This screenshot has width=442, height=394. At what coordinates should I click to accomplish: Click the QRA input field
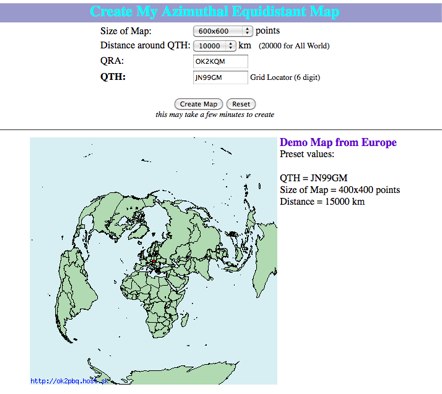(x=220, y=61)
